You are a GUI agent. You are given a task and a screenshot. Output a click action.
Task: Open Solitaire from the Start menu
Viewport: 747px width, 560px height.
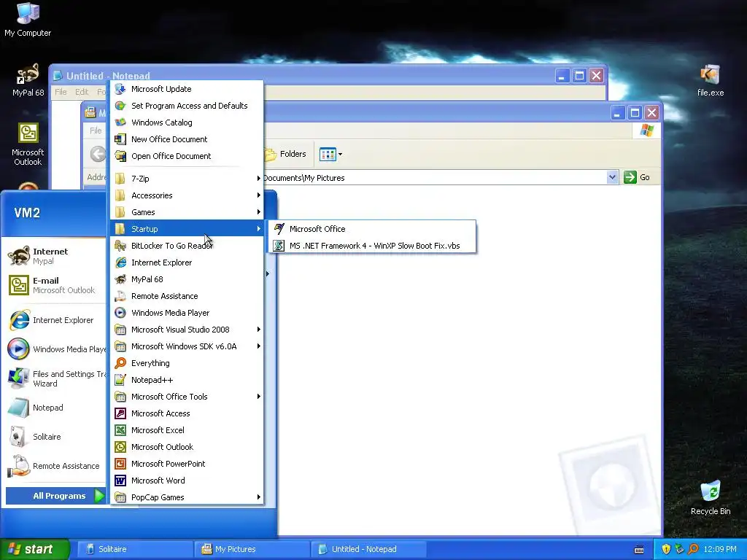point(55,437)
